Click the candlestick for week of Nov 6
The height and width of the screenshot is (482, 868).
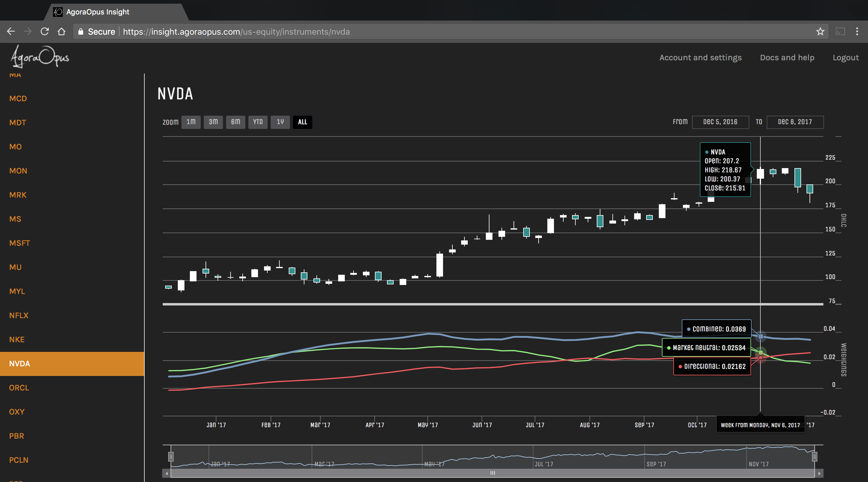click(x=760, y=174)
